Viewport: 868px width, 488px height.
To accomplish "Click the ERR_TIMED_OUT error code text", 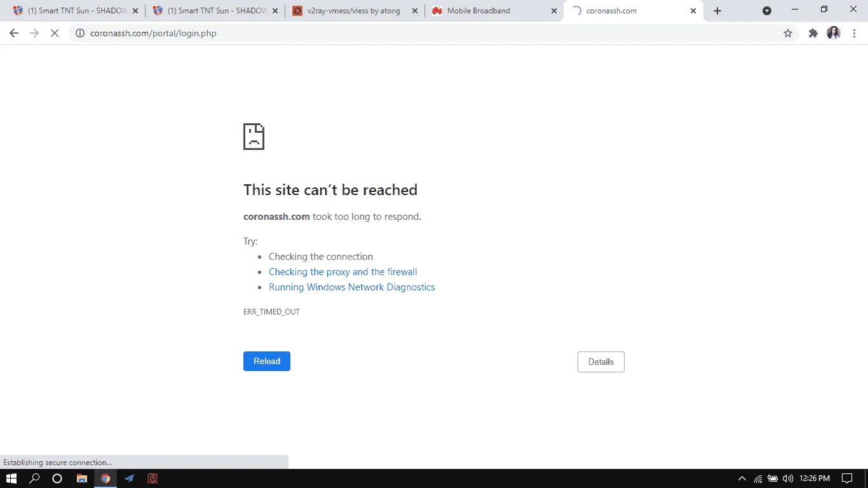I will coord(271,312).
